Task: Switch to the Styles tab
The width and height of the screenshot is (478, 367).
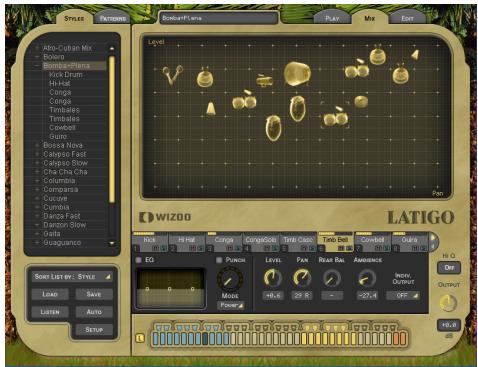Action: coord(74,19)
